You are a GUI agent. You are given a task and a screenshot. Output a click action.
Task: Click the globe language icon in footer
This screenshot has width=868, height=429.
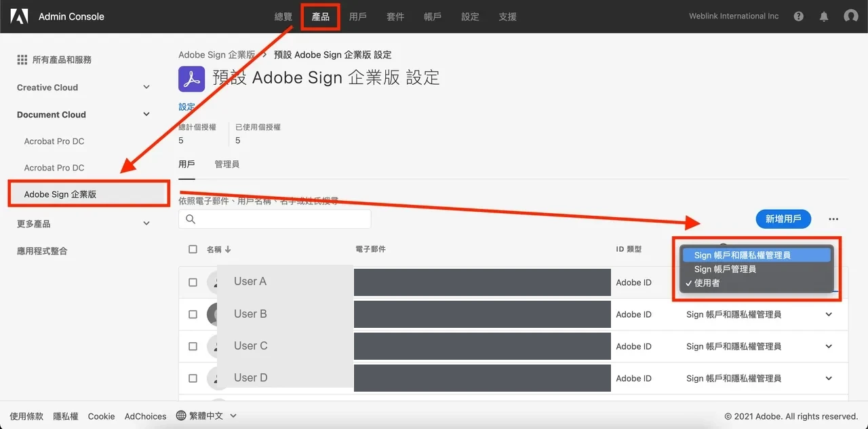coord(181,415)
